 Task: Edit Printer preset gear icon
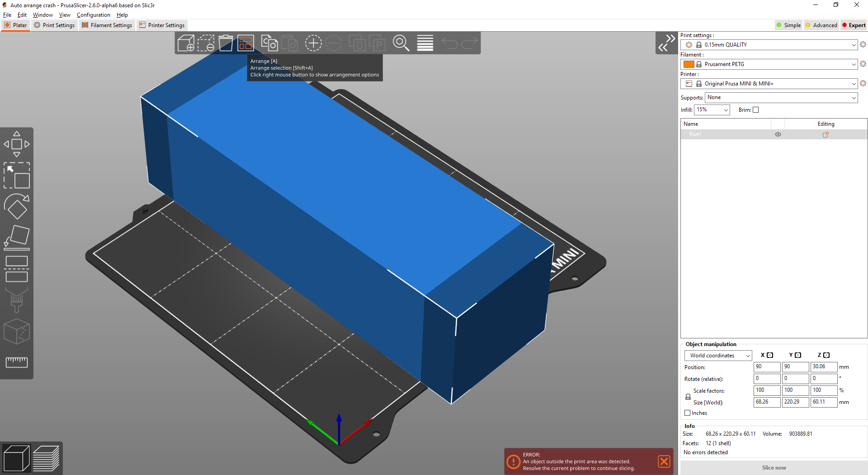pos(863,83)
